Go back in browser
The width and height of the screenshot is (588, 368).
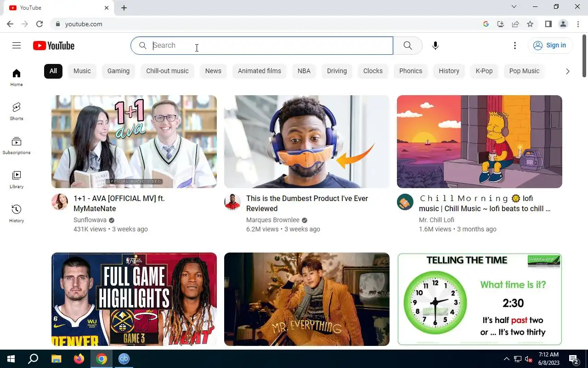point(10,24)
